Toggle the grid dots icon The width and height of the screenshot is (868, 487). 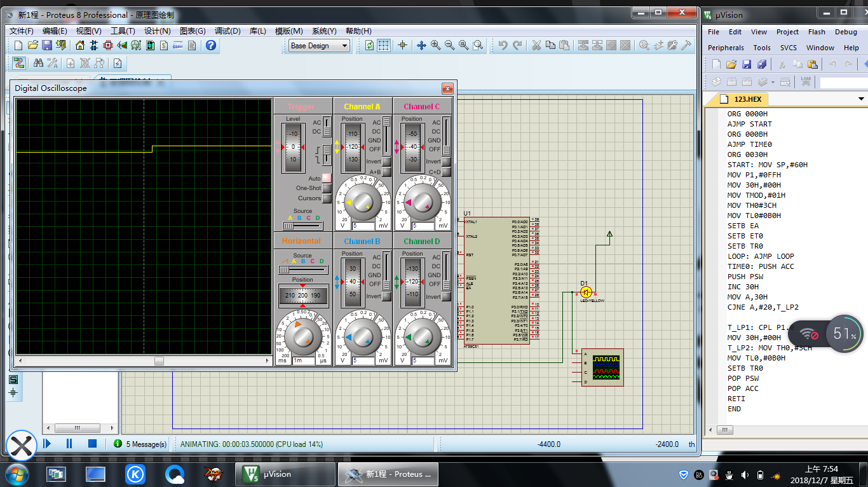coord(383,45)
